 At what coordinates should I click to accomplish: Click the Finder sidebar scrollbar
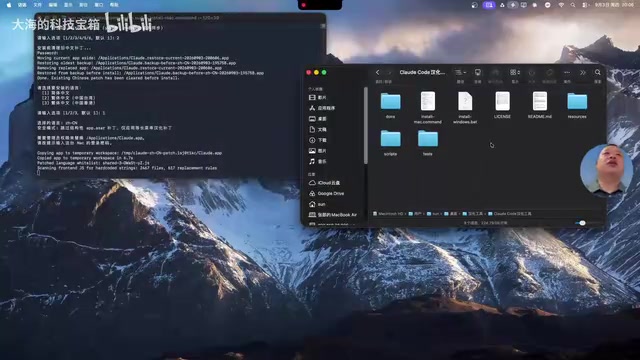pos(365,125)
